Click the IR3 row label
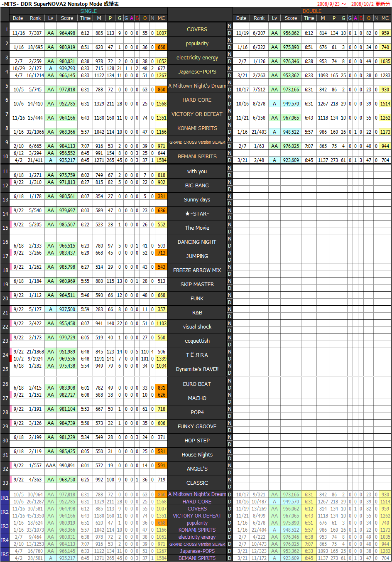 pyautogui.click(x=5, y=526)
